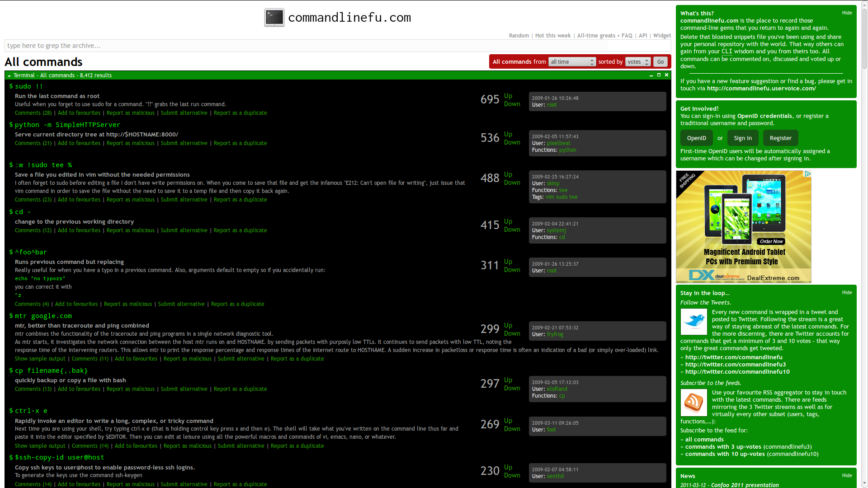Hide the Stay in the loop box
Viewport: 868px width, 488px height.
(x=847, y=292)
